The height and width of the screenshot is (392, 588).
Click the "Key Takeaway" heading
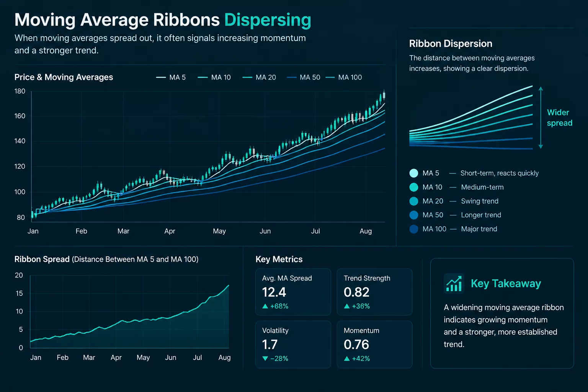506,284
